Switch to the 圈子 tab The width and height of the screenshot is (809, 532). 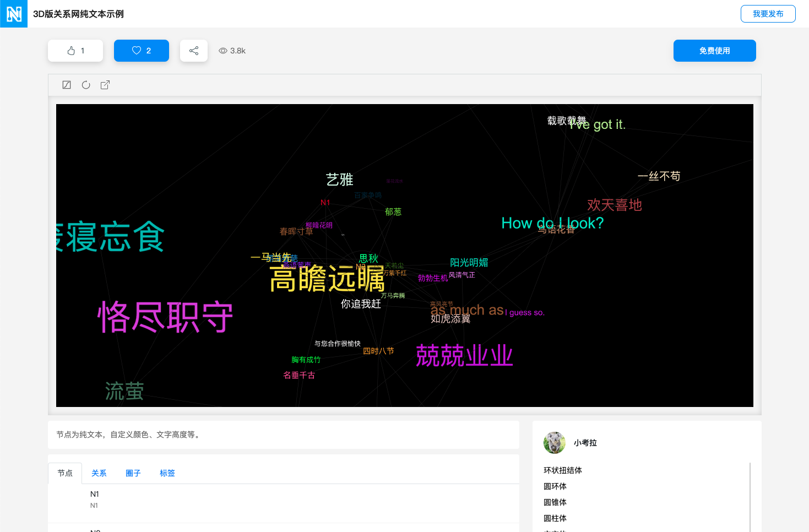point(133,473)
